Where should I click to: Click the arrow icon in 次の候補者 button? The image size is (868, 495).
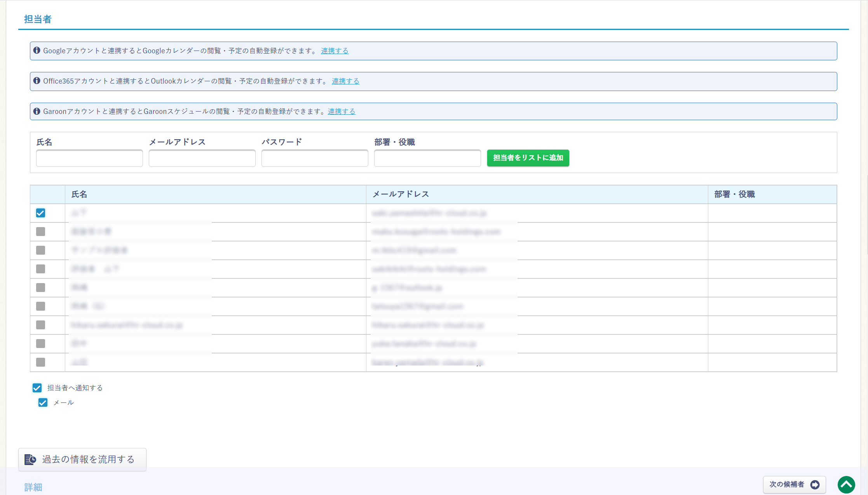[x=815, y=485]
